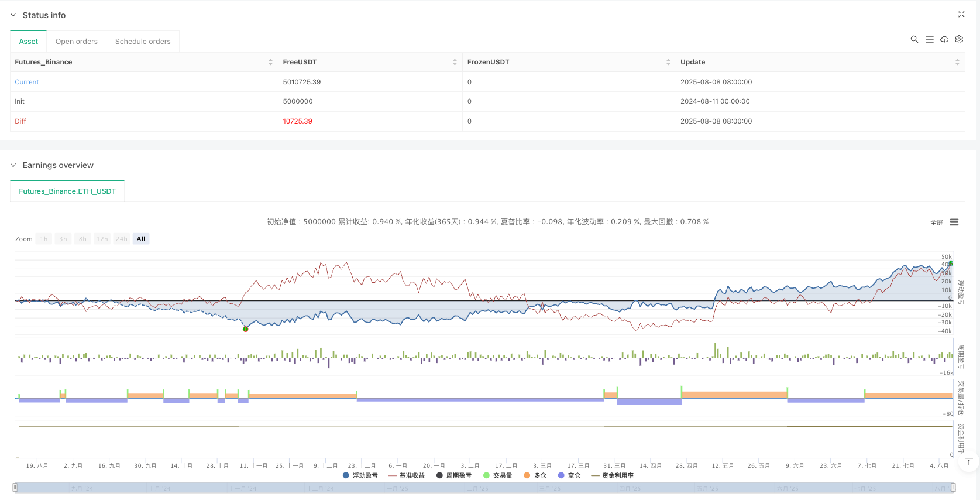Collapse the Status info section

13,15
